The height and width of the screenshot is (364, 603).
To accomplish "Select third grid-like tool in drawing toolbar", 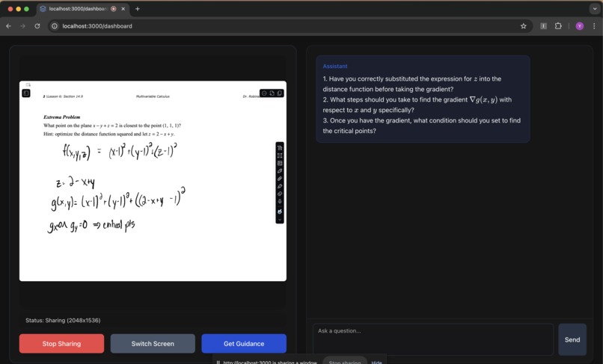I will pyautogui.click(x=280, y=164).
